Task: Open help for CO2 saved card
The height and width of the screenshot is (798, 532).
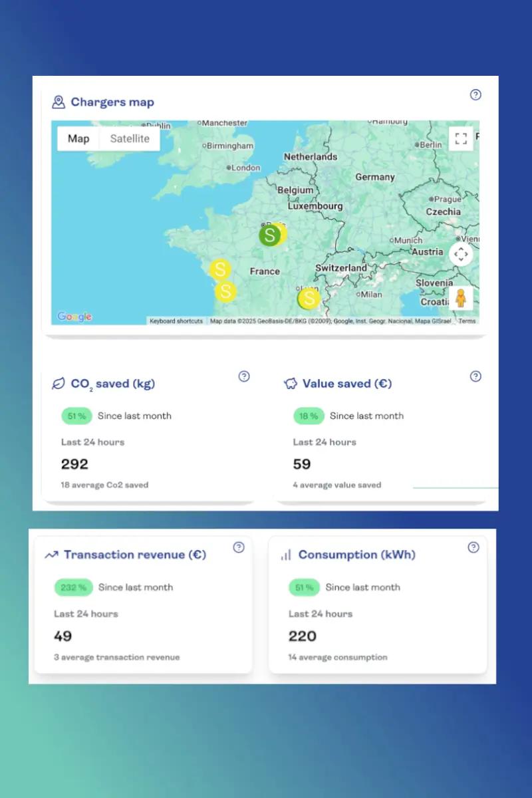Action: pos(244,376)
